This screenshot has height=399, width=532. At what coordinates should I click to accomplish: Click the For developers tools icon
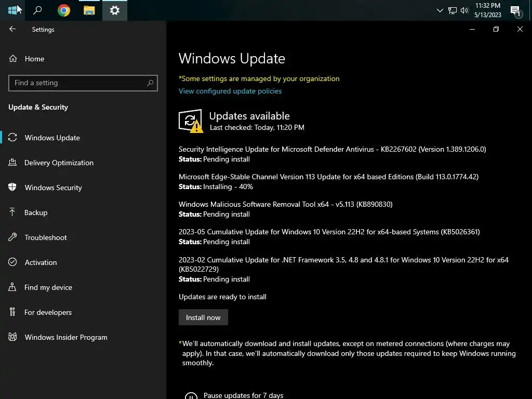(12, 312)
